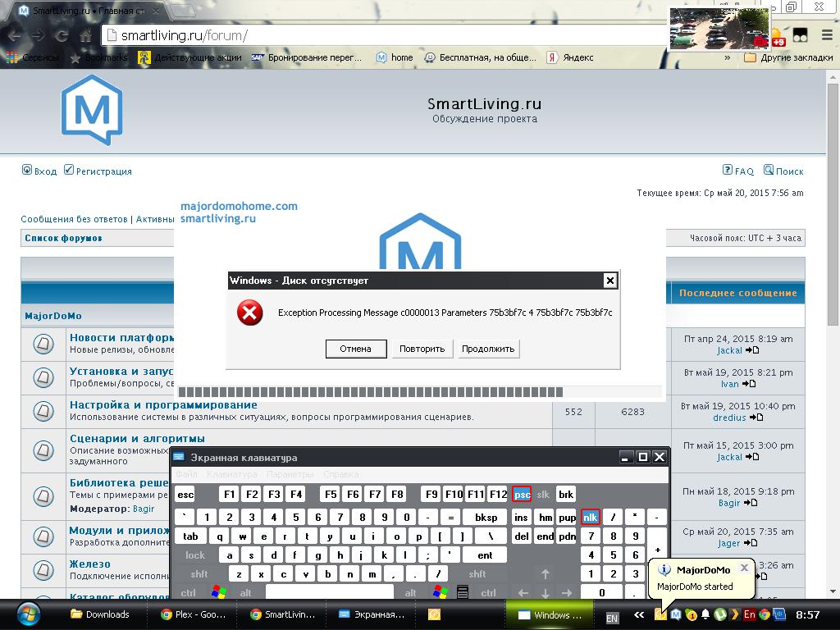The width and height of the screenshot is (840, 630).
Task: Click the white bell icon in system tray
Action: point(706,614)
